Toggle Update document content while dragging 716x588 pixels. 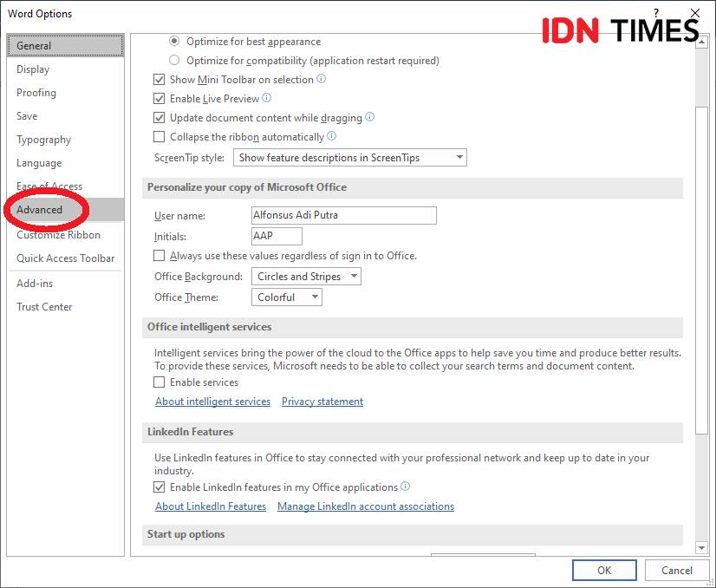pos(159,118)
